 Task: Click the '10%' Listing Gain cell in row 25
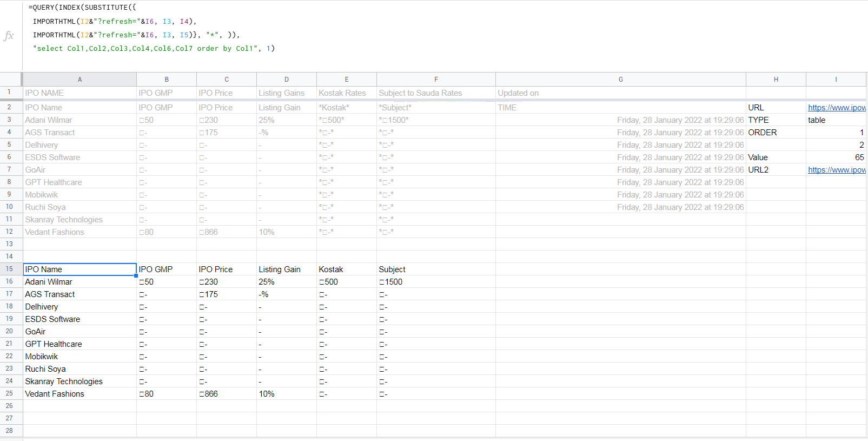click(x=287, y=394)
